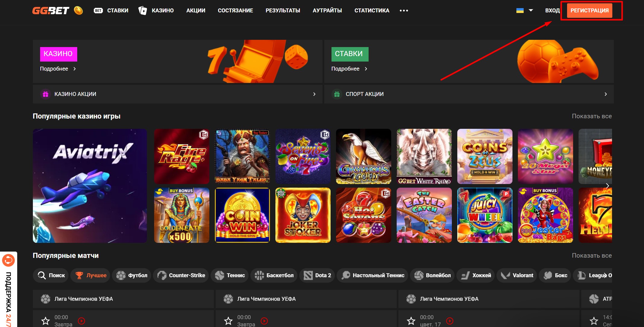Select the Лучшее trophy filter
Image resolution: width=644 pixels, height=327 pixels.
pyautogui.click(x=91, y=275)
